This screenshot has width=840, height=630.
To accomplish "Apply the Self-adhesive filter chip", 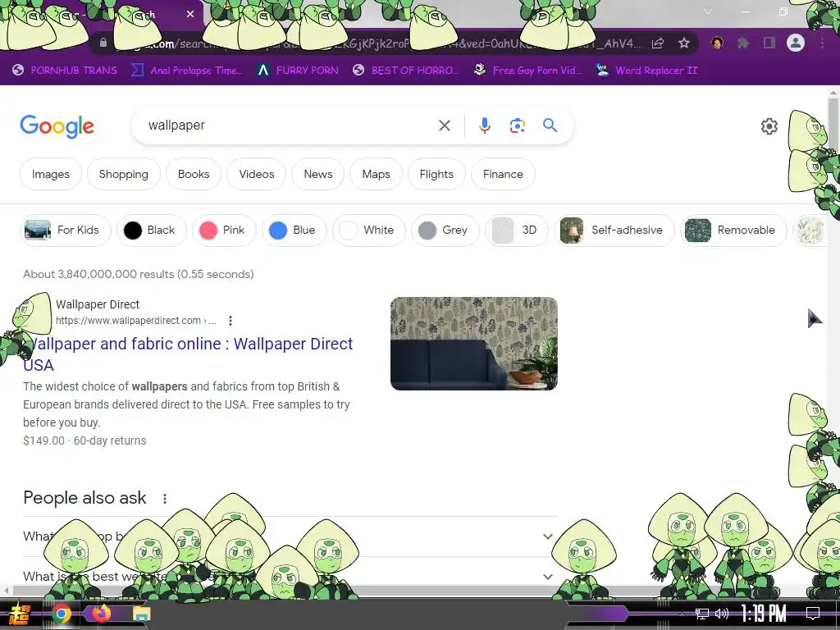I will click(614, 231).
